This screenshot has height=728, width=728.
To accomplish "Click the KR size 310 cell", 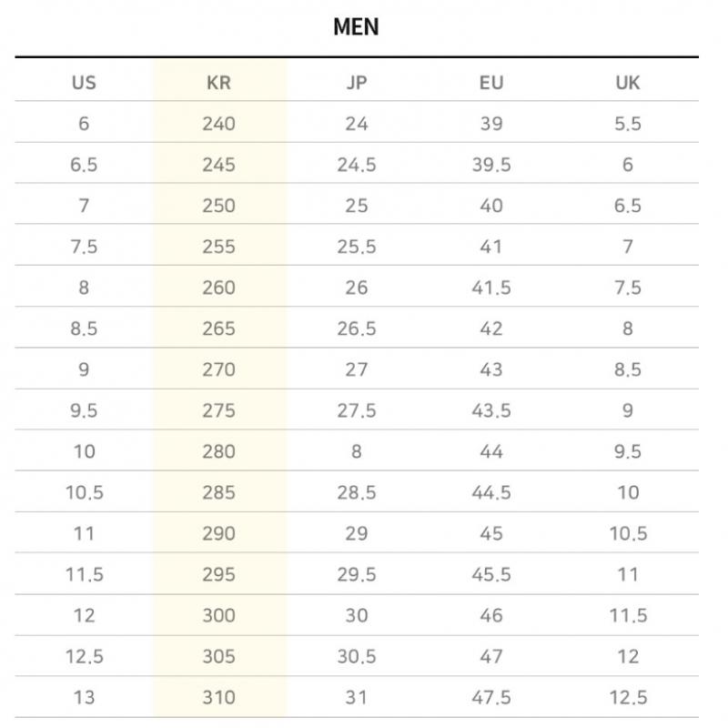I will [x=219, y=698].
